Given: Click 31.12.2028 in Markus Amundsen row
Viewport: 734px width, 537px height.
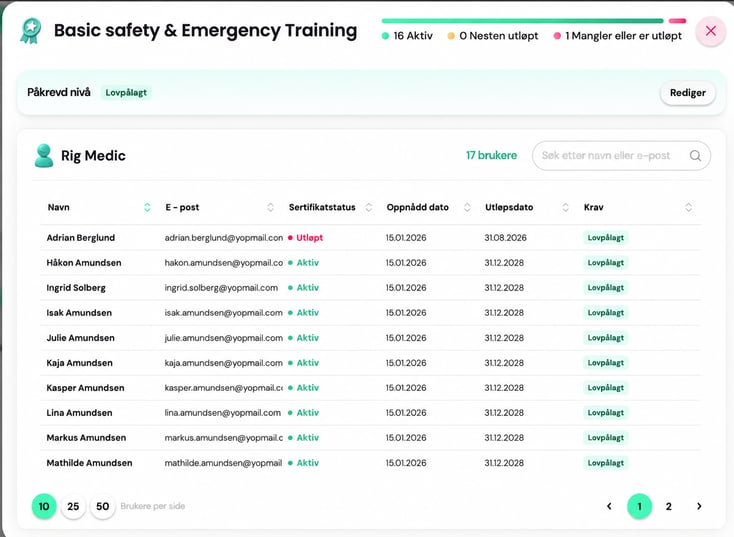Looking at the screenshot, I should click(x=504, y=438).
